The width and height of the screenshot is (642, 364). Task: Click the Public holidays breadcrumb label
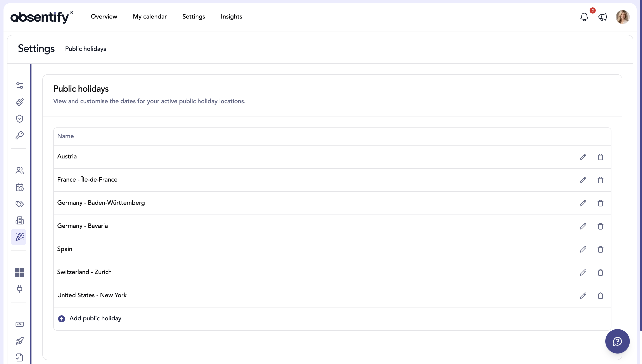pos(86,49)
